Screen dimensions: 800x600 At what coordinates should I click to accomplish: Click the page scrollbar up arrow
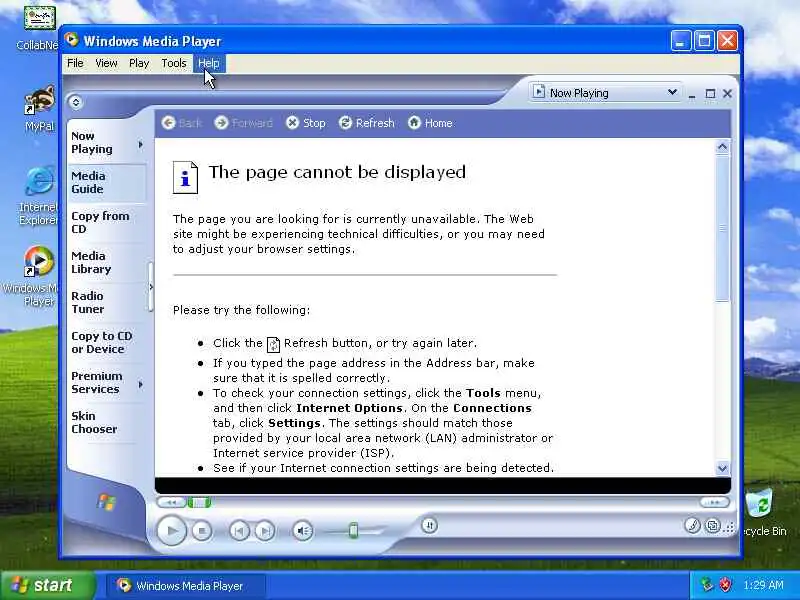[x=722, y=147]
